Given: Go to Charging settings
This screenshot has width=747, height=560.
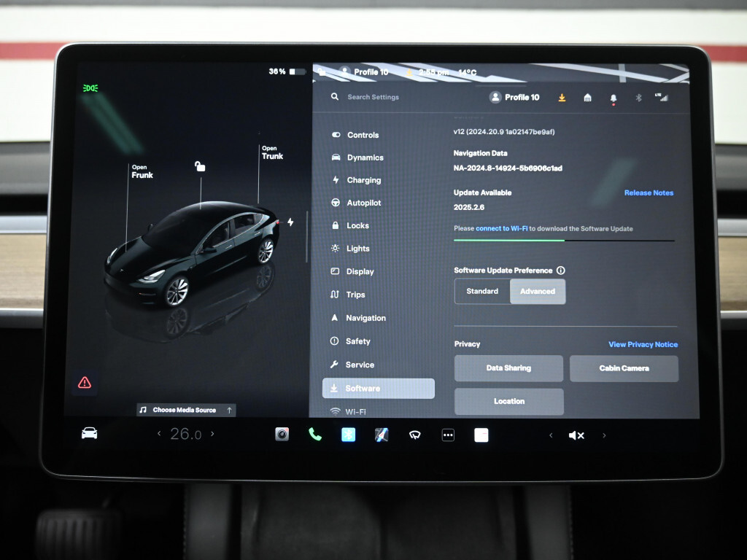Looking at the screenshot, I should pyautogui.click(x=363, y=180).
